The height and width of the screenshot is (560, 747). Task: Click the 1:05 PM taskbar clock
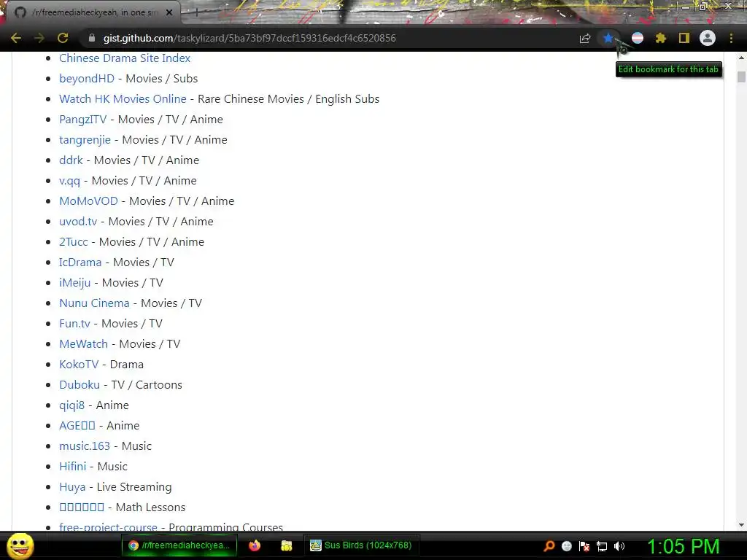(x=683, y=546)
